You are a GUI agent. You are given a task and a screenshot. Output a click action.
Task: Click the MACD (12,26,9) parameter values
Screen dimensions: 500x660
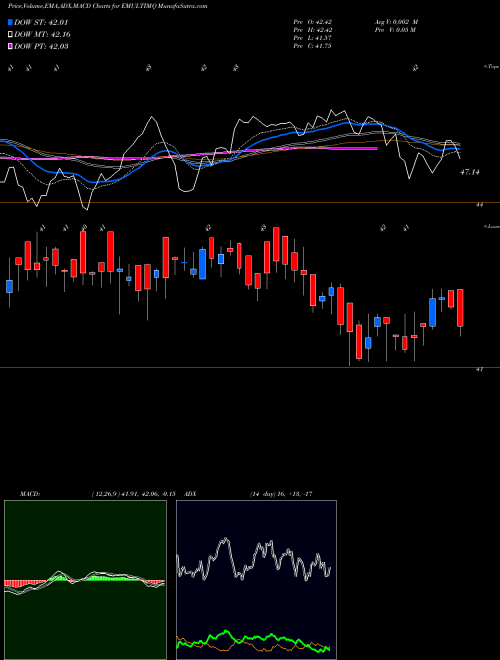click(x=133, y=494)
